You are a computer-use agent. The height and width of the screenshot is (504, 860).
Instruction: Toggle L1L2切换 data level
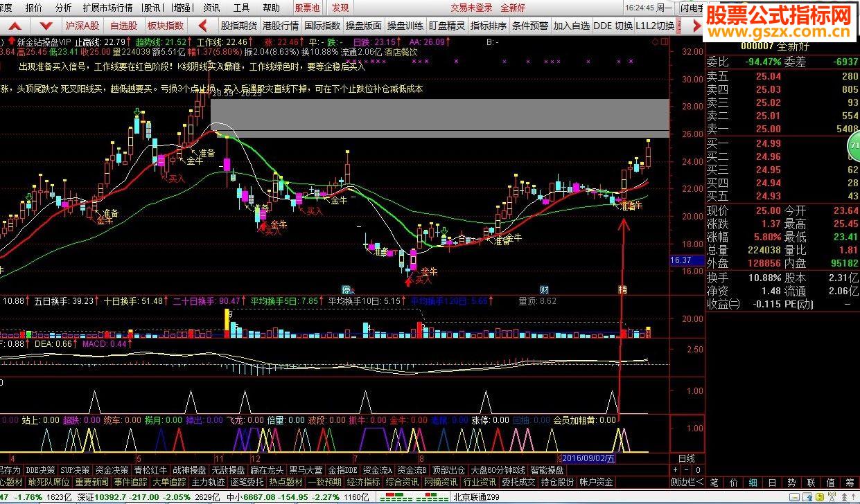click(655, 26)
